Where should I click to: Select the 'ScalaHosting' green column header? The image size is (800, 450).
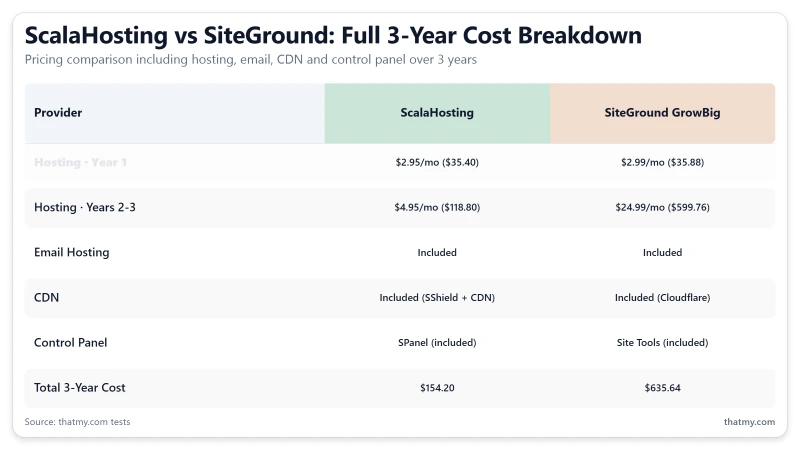(x=437, y=113)
